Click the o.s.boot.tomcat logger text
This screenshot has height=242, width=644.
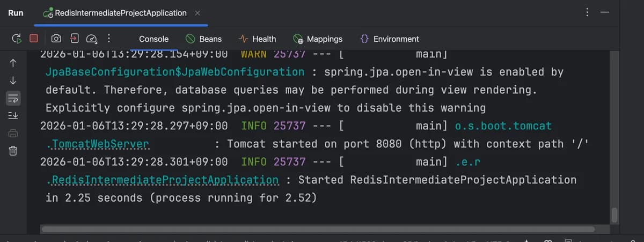click(x=503, y=126)
